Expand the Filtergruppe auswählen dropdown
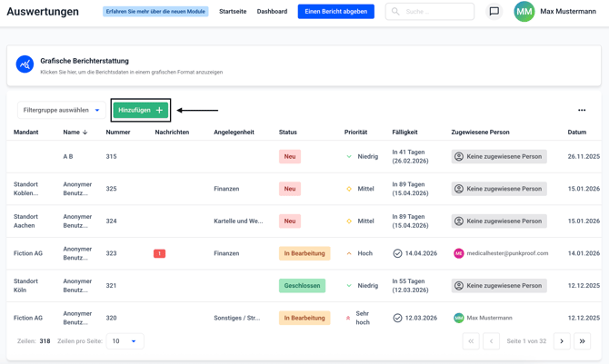Screen dimensions: 609x364 tap(61, 111)
